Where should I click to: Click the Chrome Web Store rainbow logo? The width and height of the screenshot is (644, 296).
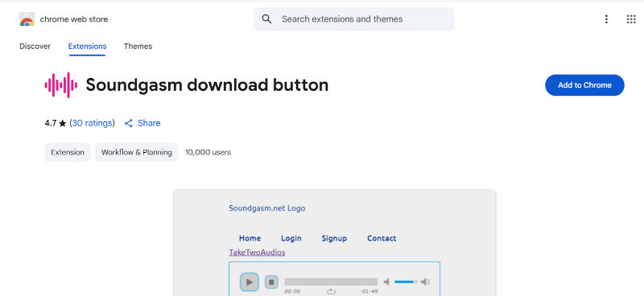[x=27, y=19]
